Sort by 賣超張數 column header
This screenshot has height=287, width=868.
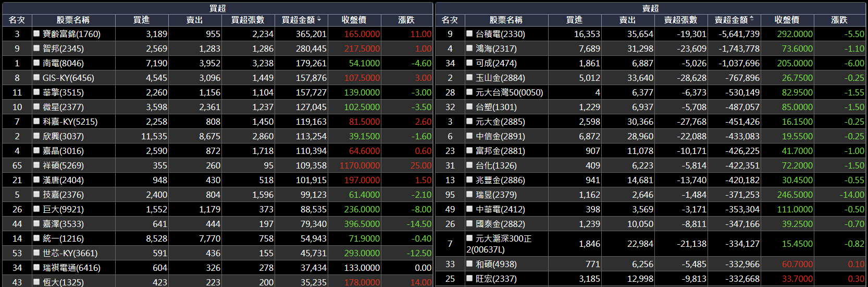pos(680,20)
